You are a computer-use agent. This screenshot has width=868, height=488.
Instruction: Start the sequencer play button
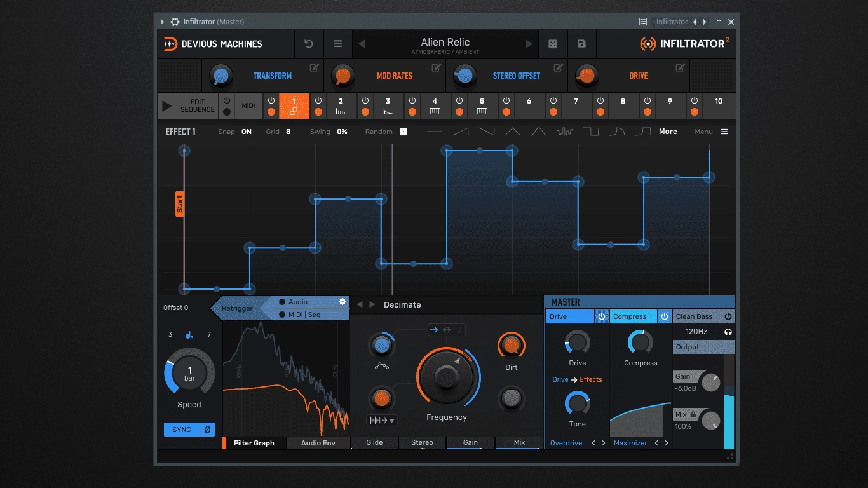(x=167, y=106)
